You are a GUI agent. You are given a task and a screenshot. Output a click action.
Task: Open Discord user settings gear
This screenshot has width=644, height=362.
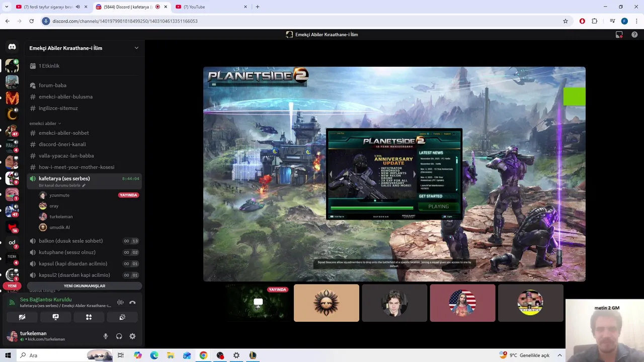pyautogui.click(x=132, y=336)
